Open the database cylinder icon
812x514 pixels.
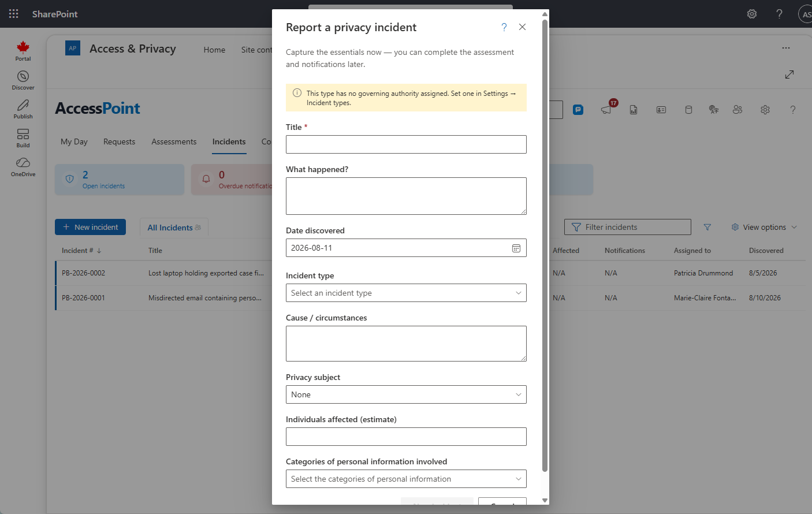tap(688, 110)
